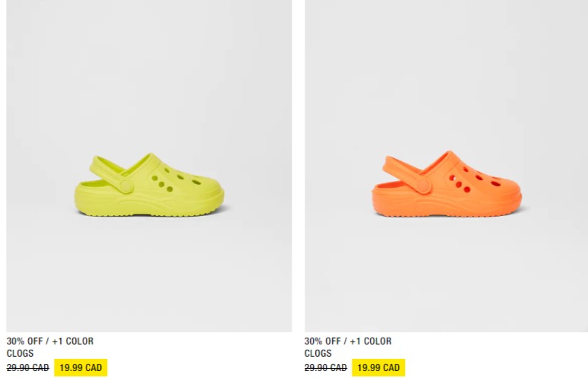Click the strap rivet on the orange clog

tap(423, 186)
